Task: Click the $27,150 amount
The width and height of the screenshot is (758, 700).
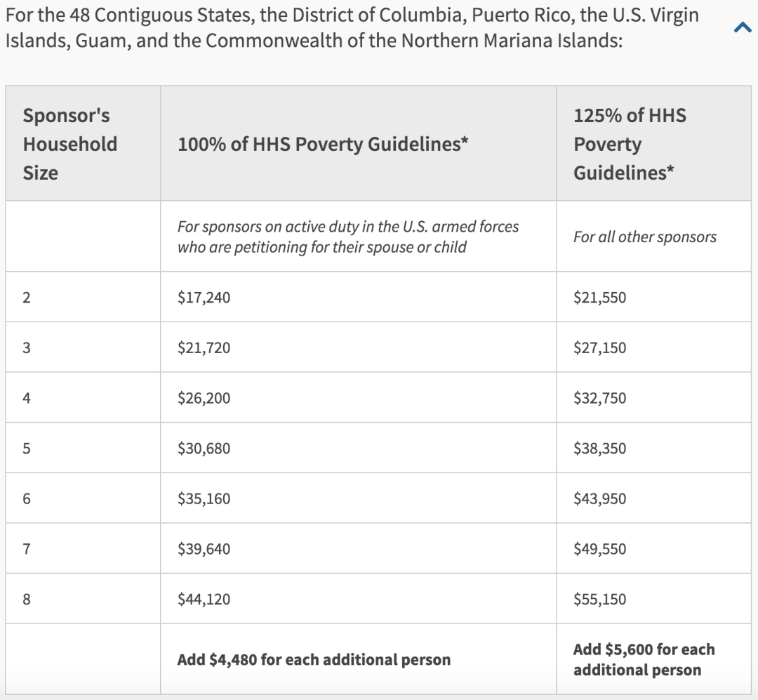Action: tap(599, 348)
